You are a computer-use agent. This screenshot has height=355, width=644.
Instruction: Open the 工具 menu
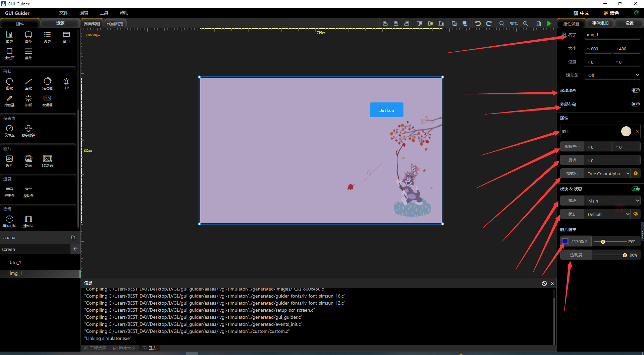pos(104,13)
